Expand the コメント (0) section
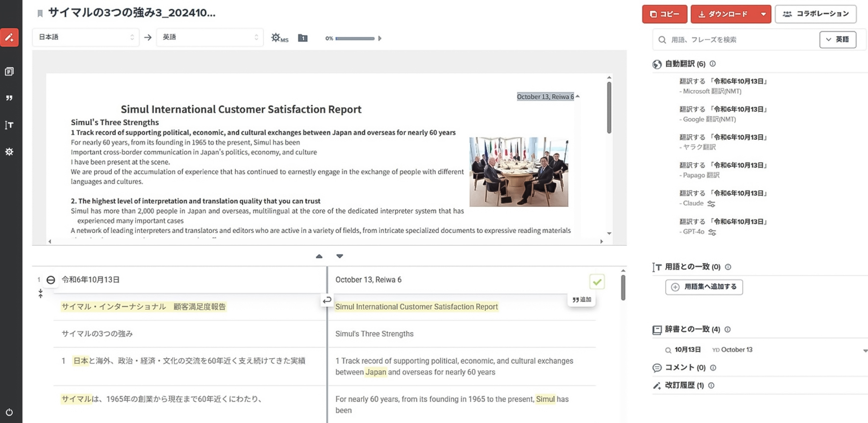 click(685, 368)
